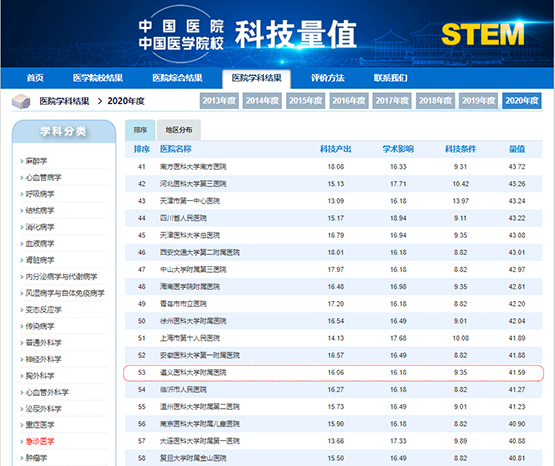This screenshot has height=466, width=555.
Task: Click 河北医科大学第三医院 in row 42
Action: (x=193, y=184)
